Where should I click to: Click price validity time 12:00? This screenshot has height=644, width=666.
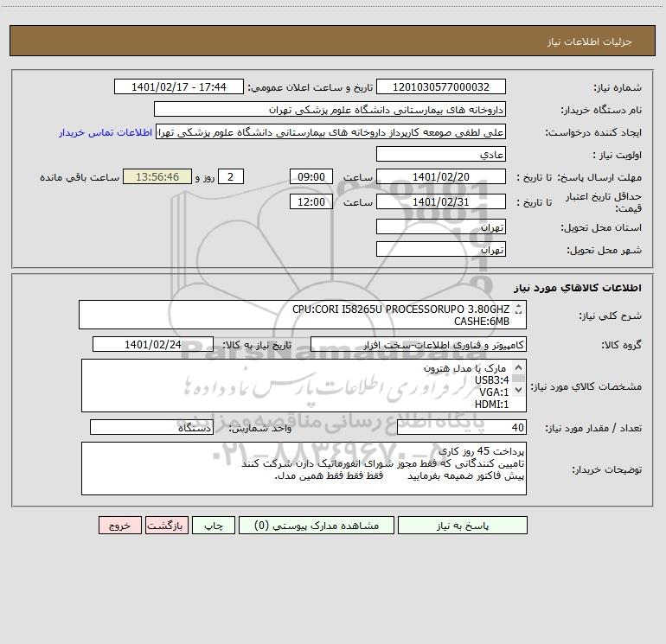point(311,201)
